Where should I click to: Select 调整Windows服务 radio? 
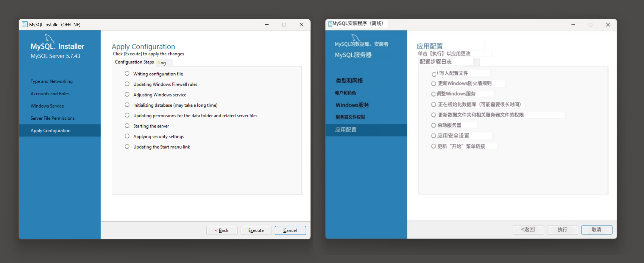point(434,94)
